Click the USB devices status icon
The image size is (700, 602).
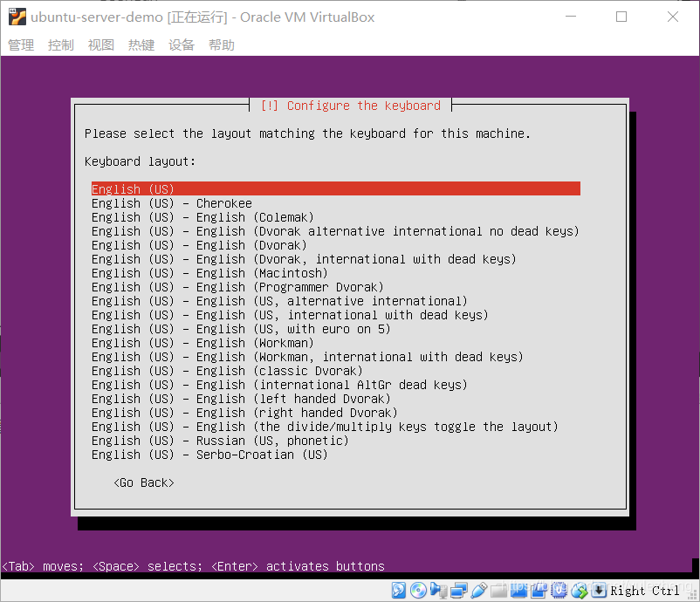click(478, 591)
